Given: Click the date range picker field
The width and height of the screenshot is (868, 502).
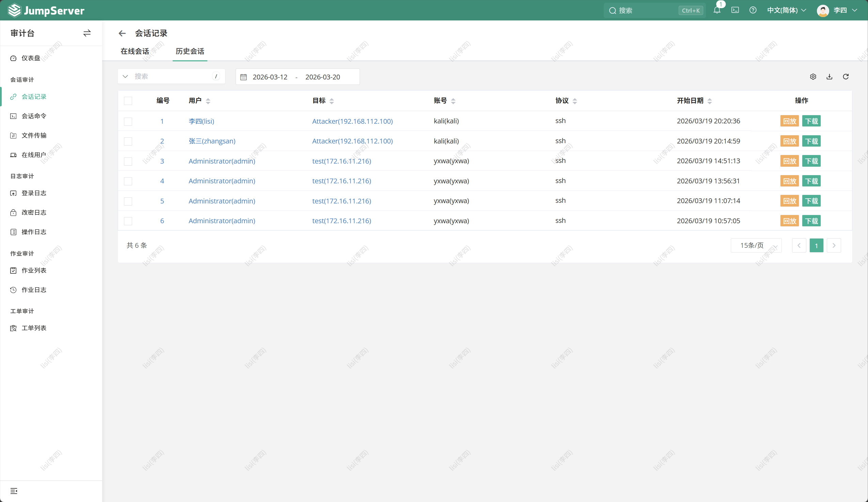Looking at the screenshot, I should pyautogui.click(x=297, y=77).
